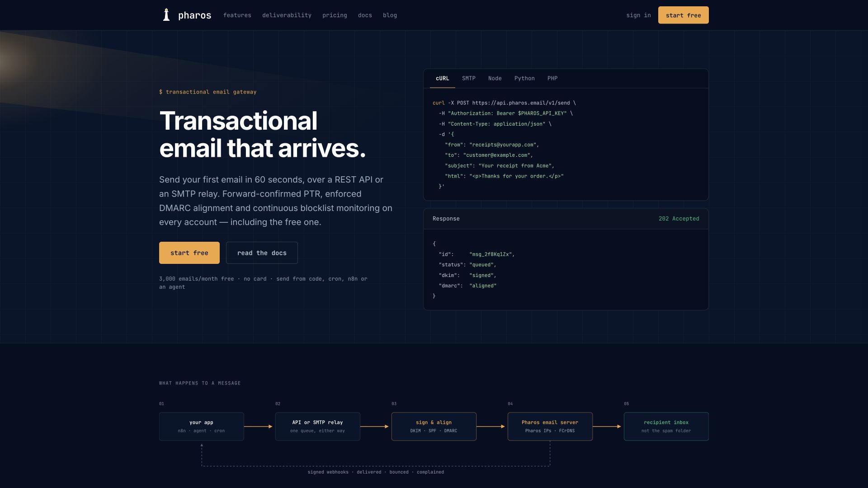Image resolution: width=868 pixels, height=488 pixels.
Task: Click the "signed" dkim value
Action: (481, 276)
